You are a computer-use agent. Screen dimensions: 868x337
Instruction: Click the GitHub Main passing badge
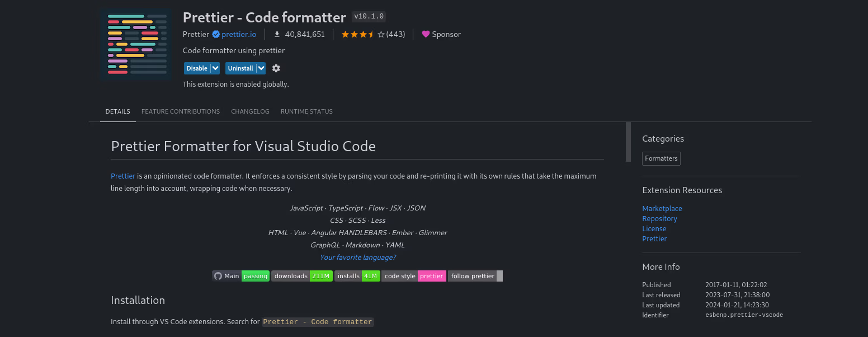[240, 276]
